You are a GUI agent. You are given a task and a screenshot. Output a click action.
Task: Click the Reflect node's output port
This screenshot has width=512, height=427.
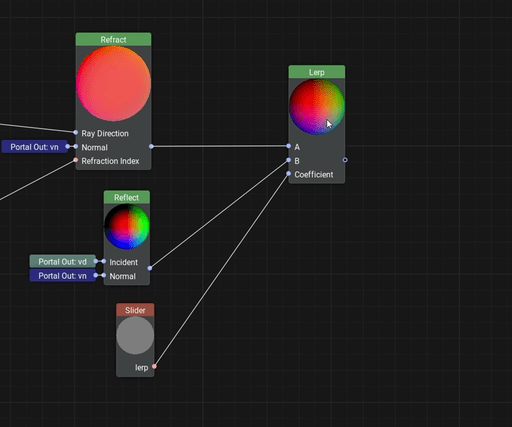(x=150, y=268)
